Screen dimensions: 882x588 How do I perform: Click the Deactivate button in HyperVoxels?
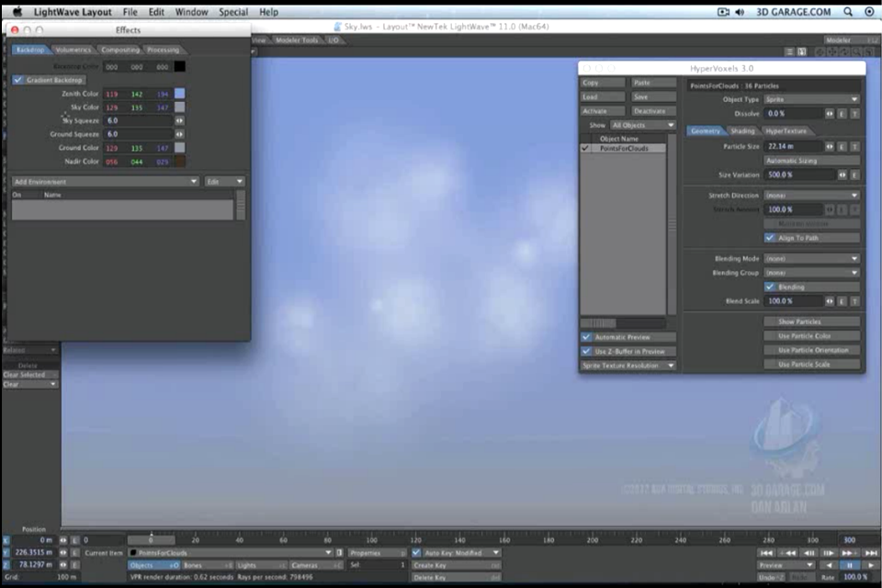[653, 111]
